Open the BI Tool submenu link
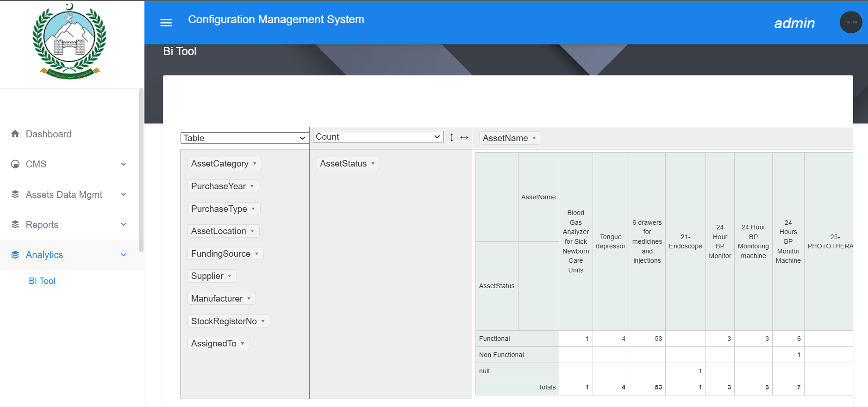The width and height of the screenshot is (868, 407). [x=42, y=281]
